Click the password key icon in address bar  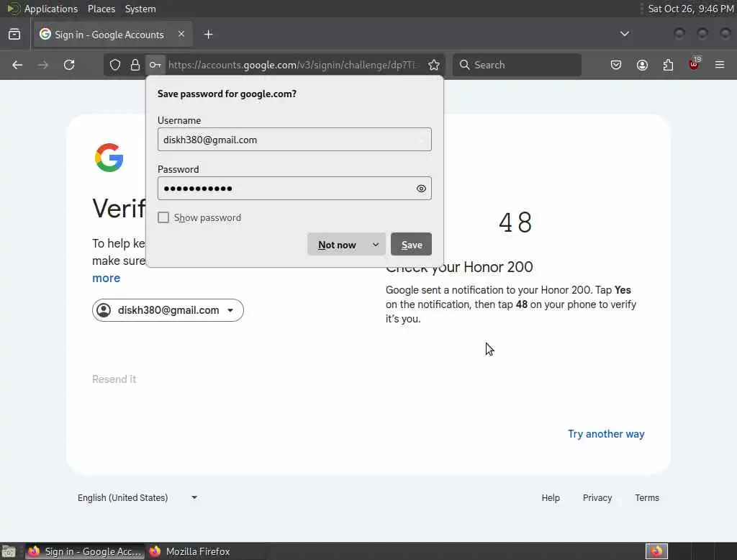(x=155, y=65)
